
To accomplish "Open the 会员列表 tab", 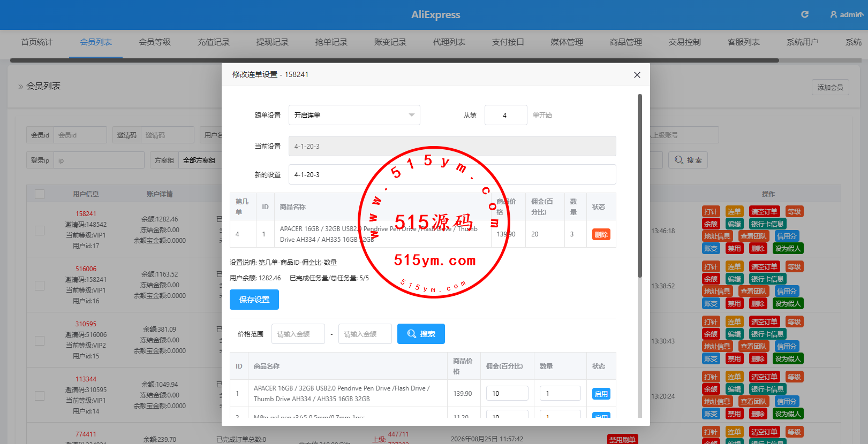I will tap(96, 42).
